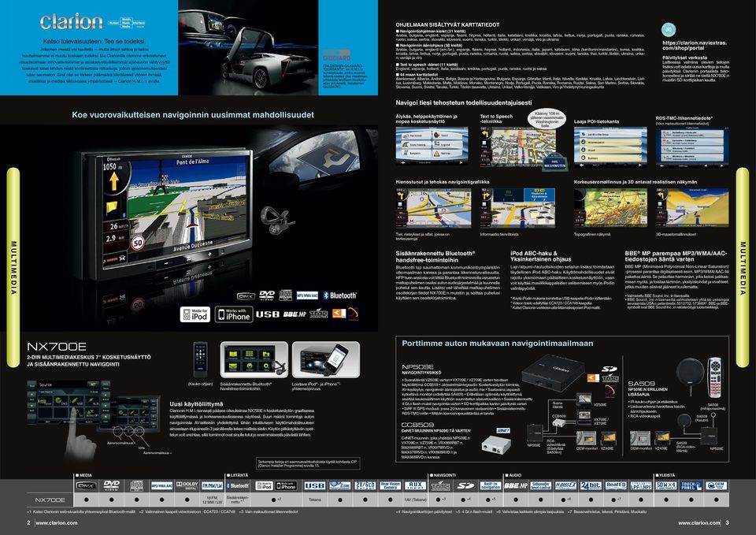Click the Laaja POI-tietokanta screenshot
Image resolution: width=756 pixels, height=535 pixels.
tap(610, 145)
